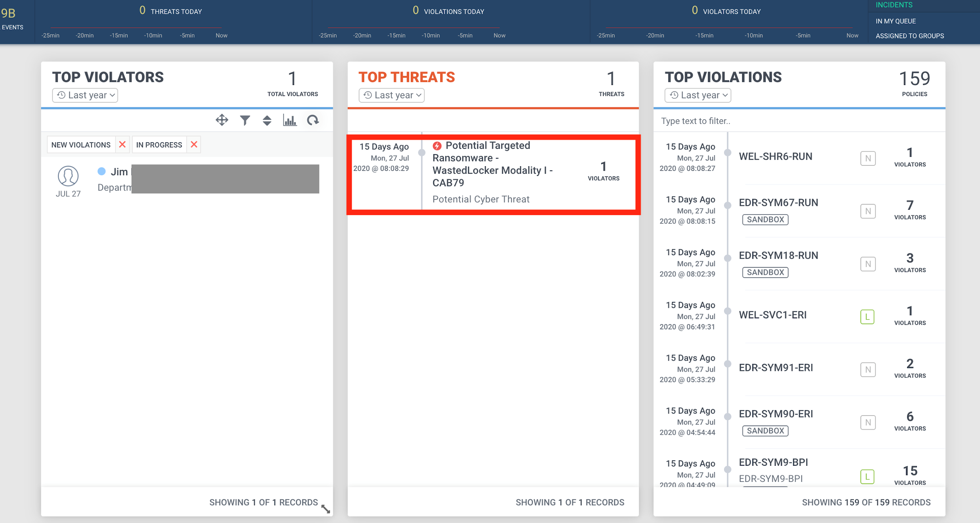This screenshot has width=980, height=523.
Task: Click the red threat bolt icon
Action: click(437, 146)
